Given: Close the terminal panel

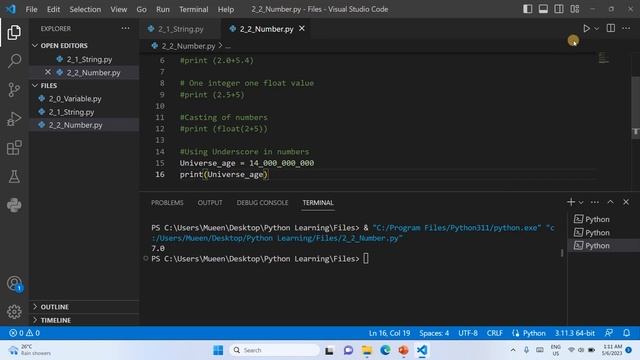Looking at the screenshot, I should tap(626, 202).
